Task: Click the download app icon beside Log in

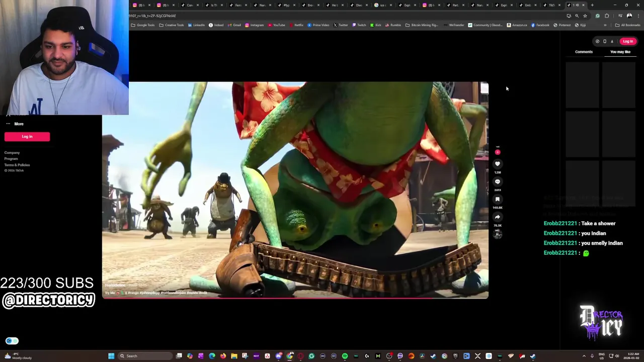Action: (x=612, y=41)
